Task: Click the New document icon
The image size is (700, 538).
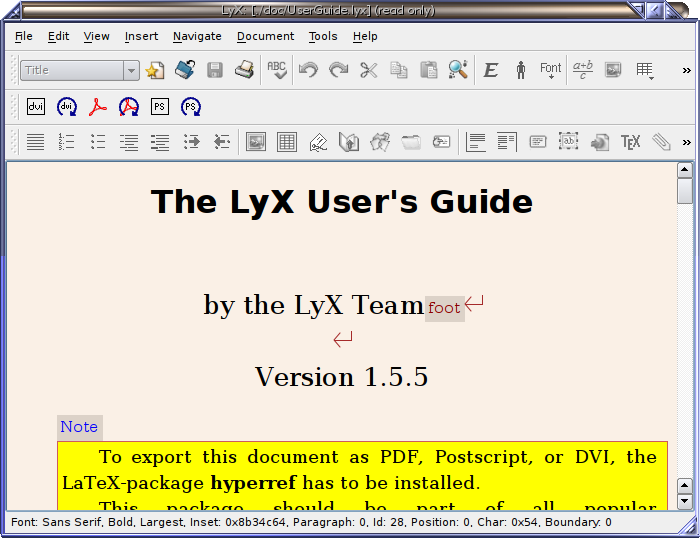Action: (x=155, y=70)
